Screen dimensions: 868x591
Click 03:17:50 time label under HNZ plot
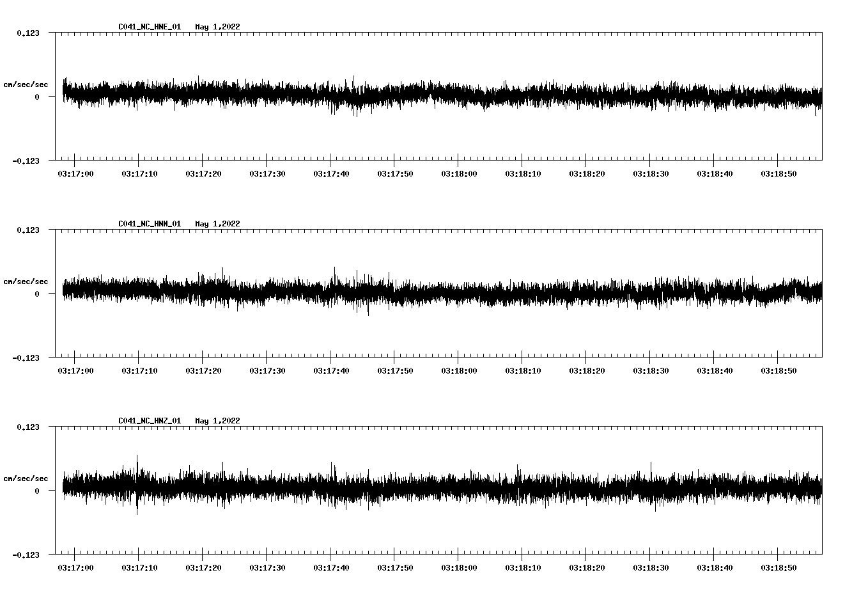pyautogui.click(x=395, y=567)
